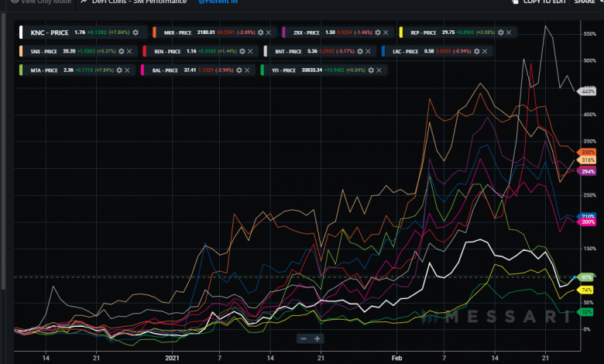Open settings gear for BAL - PRICE series

(x=239, y=70)
